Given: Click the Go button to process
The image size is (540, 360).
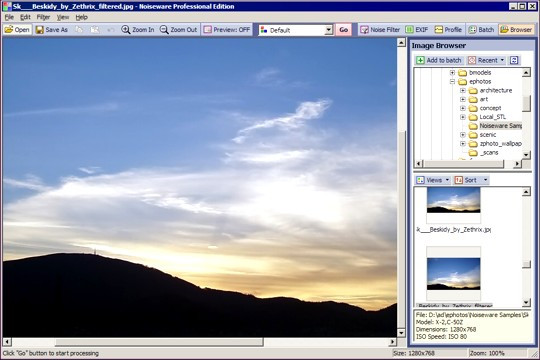Looking at the screenshot, I should click(x=343, y=30).
